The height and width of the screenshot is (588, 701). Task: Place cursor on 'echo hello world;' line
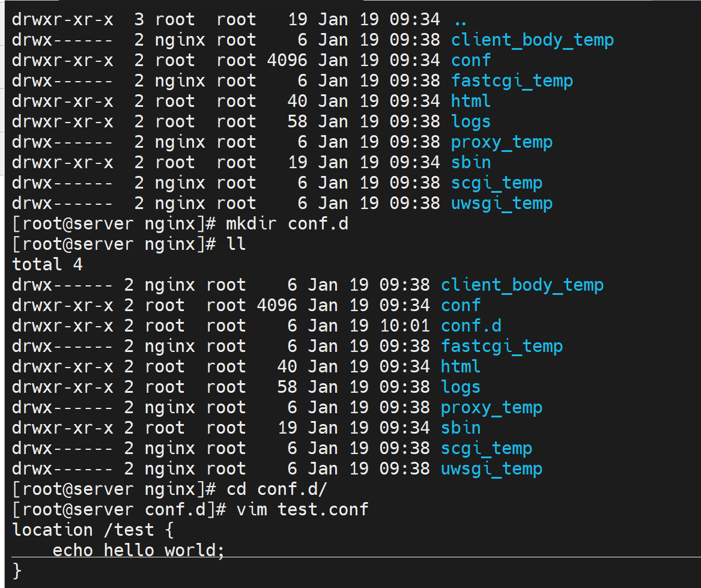click(138, 551)
